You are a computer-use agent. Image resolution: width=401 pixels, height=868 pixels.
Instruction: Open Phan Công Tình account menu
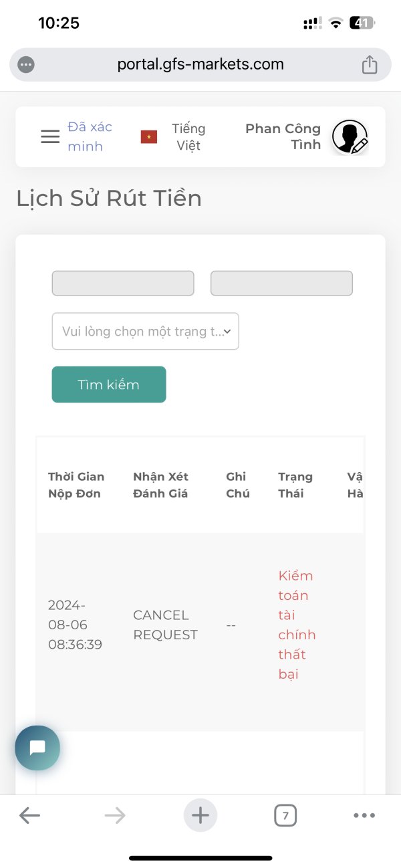[x=283, y=136]
